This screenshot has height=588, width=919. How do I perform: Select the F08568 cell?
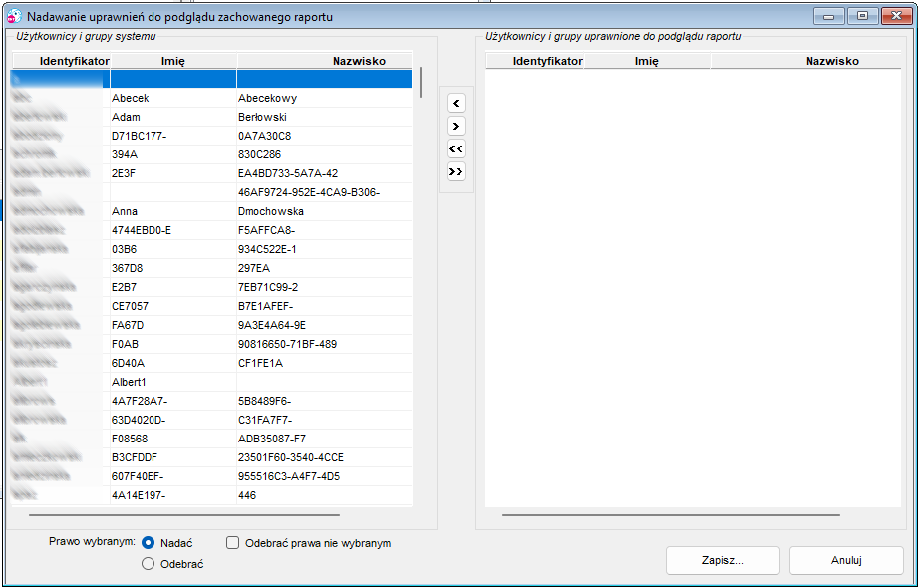[173, 439]
